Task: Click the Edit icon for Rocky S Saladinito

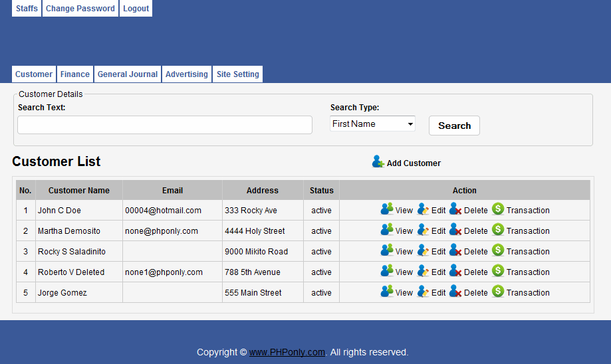Action: (x=423, y=250)
